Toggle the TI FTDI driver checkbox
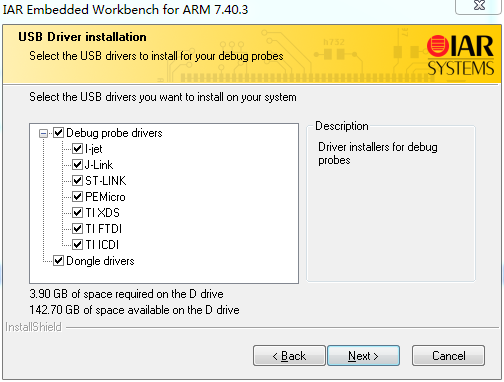Image resolution: width=504 pixels, height=382 pixels. coord(78,229)
